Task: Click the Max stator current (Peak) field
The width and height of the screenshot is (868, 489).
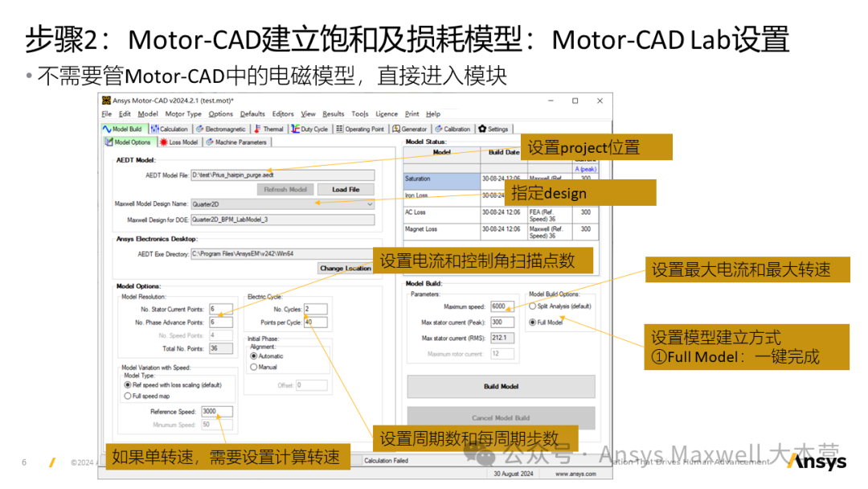Action: 502,323
